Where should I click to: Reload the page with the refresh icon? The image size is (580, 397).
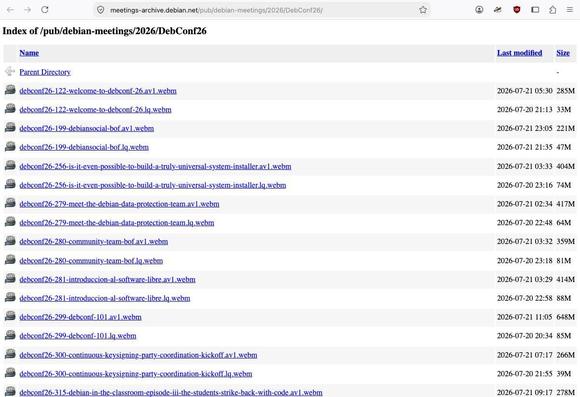click(x=45, y=10)
